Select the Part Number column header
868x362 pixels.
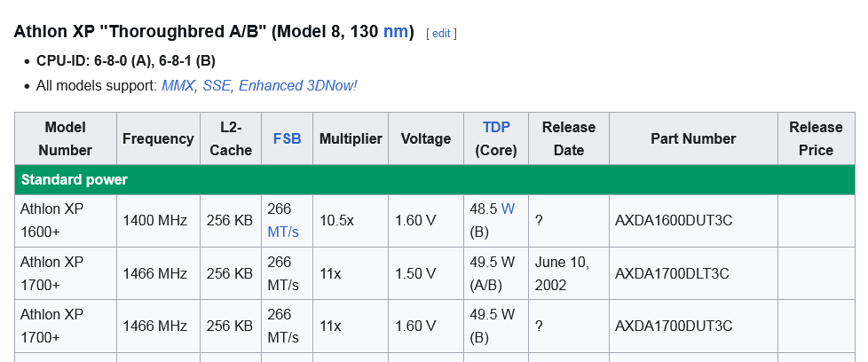click(x=693, y=139)
